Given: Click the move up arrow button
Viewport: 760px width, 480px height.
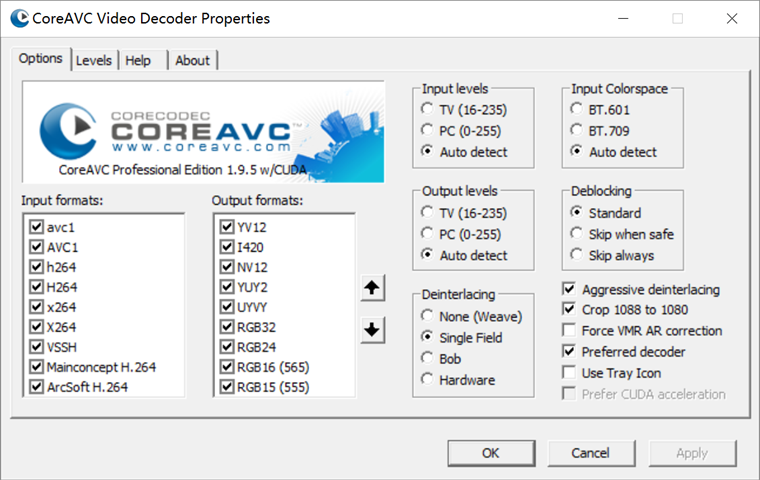Looking at the screenshot, I should tap(372, 288).
